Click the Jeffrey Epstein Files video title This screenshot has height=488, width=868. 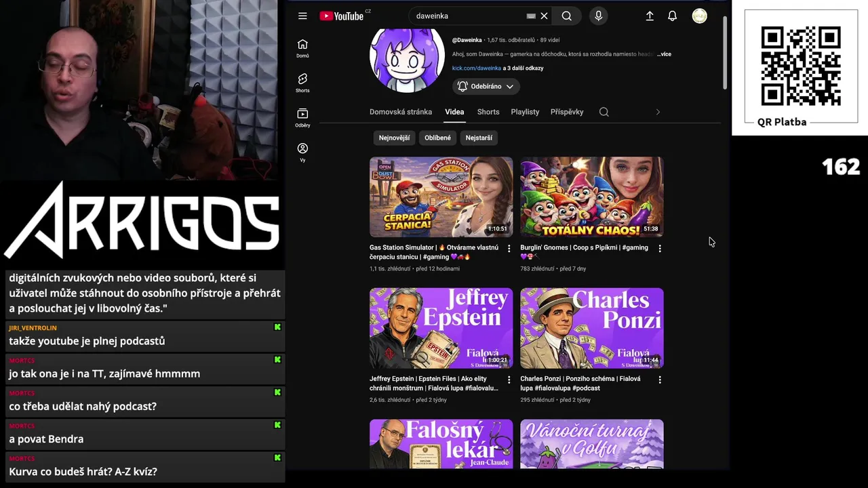coord(434,384)
